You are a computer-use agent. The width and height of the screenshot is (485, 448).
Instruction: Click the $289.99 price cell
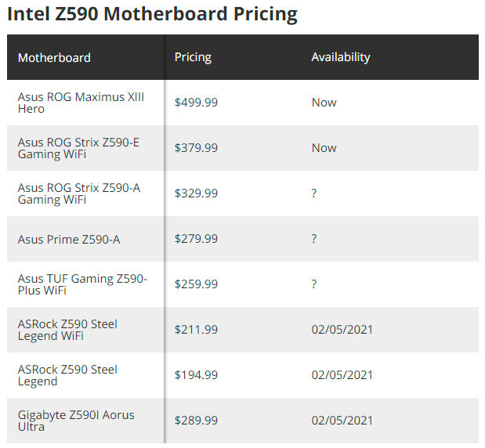(196, 421)
